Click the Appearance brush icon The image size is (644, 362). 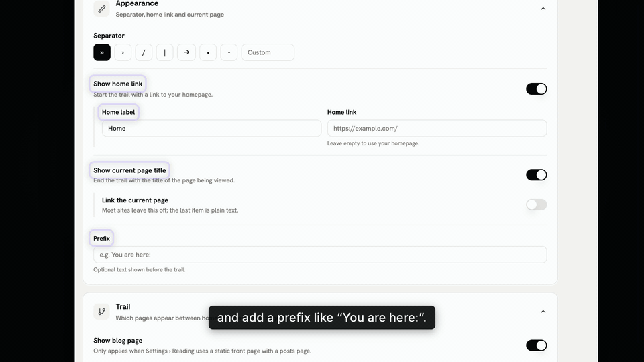click(101, 9)
